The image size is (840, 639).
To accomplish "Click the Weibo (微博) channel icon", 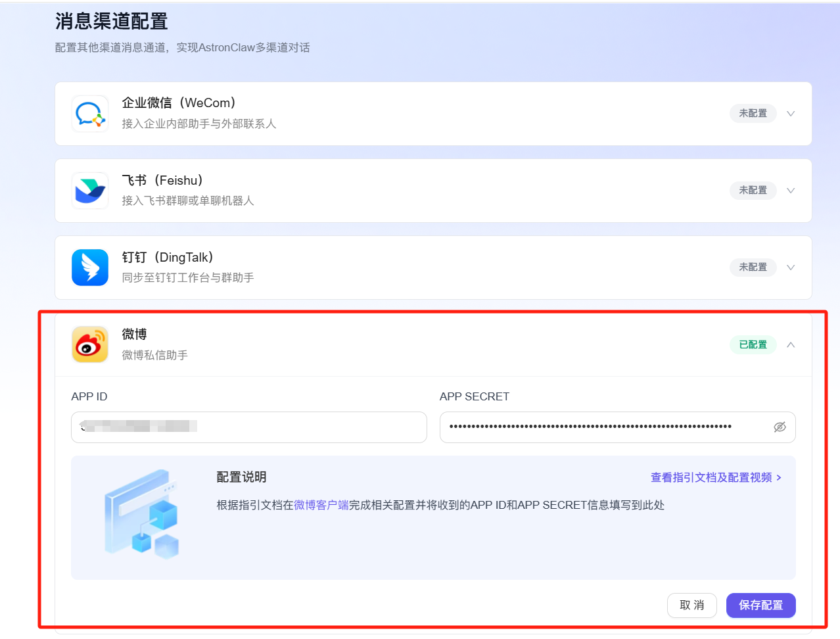I will pyautogui.click(x=89, y=344).
